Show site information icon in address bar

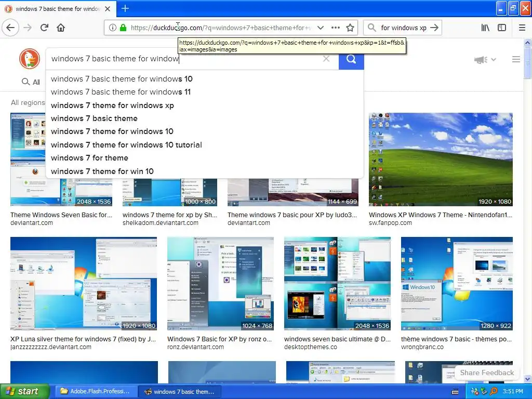113,28
